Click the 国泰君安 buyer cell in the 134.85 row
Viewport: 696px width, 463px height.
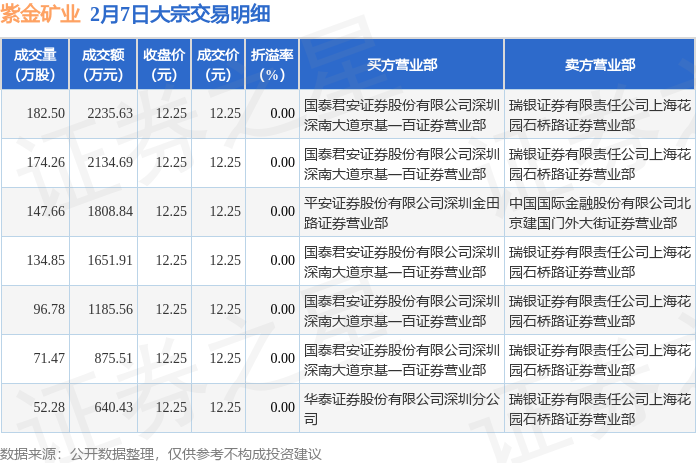click(402, 262)
